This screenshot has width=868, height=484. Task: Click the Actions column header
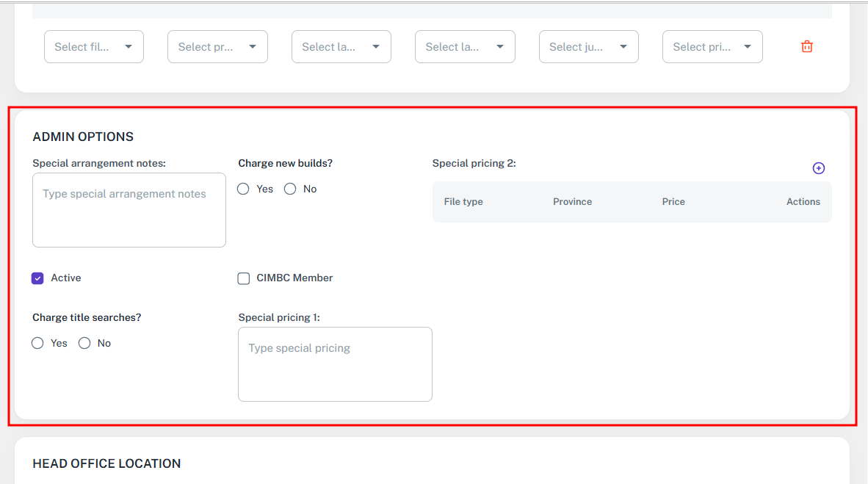coord(803,202)
